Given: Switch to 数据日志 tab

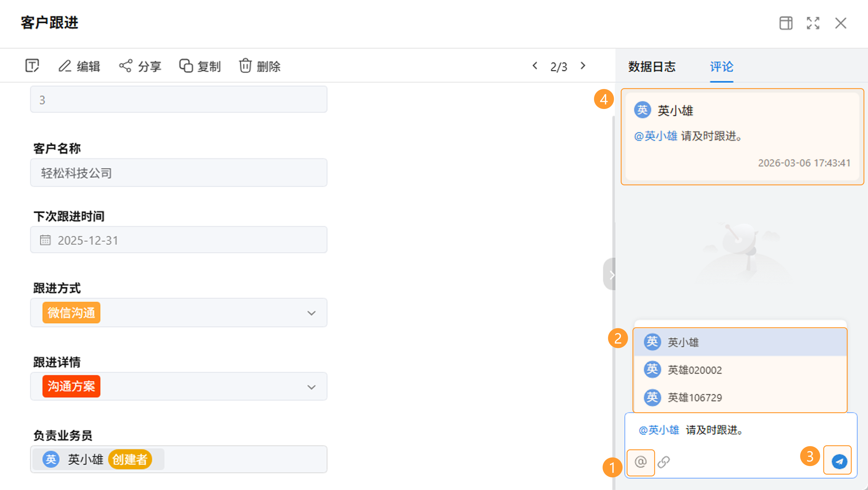Looking at the screenshot, I should pyautogui.click(x=652, y=66).
